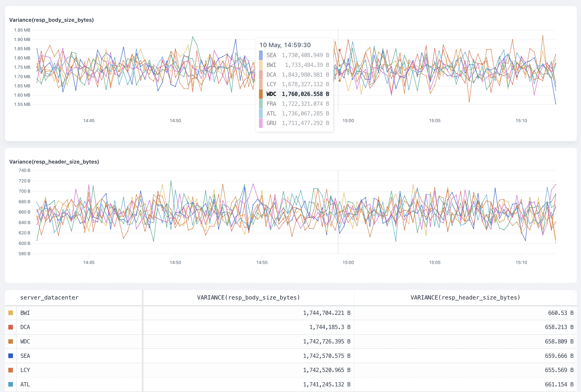The image size is (581, 392).
Task: Click the GRU color square in the tooltip
Action: click(261, 123)
